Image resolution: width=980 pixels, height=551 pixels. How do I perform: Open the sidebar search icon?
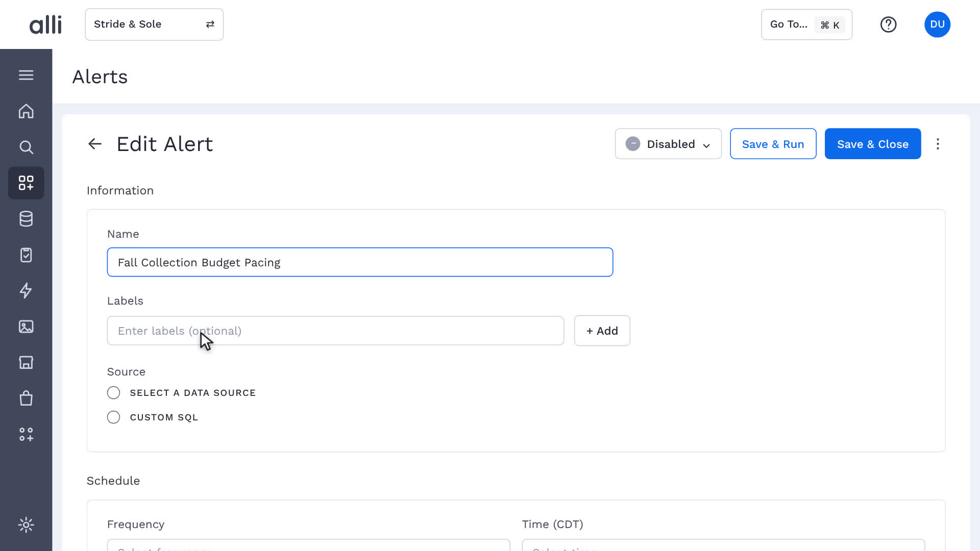26,147
